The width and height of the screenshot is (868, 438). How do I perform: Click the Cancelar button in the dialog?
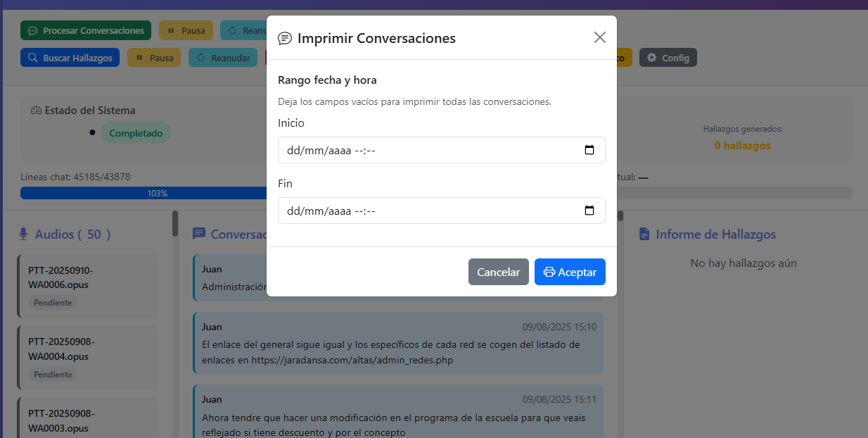(499, 272)
